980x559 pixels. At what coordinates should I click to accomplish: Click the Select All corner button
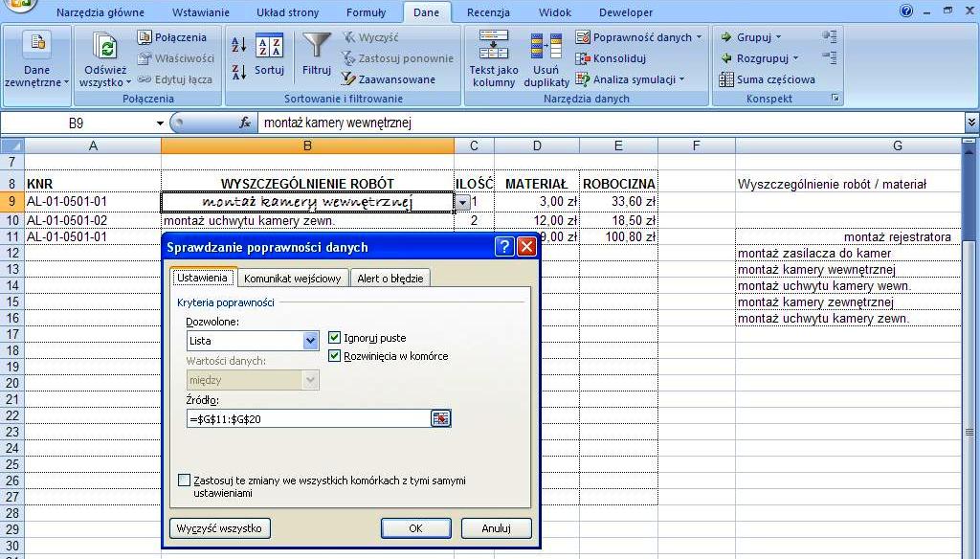[x=11, y=145]
